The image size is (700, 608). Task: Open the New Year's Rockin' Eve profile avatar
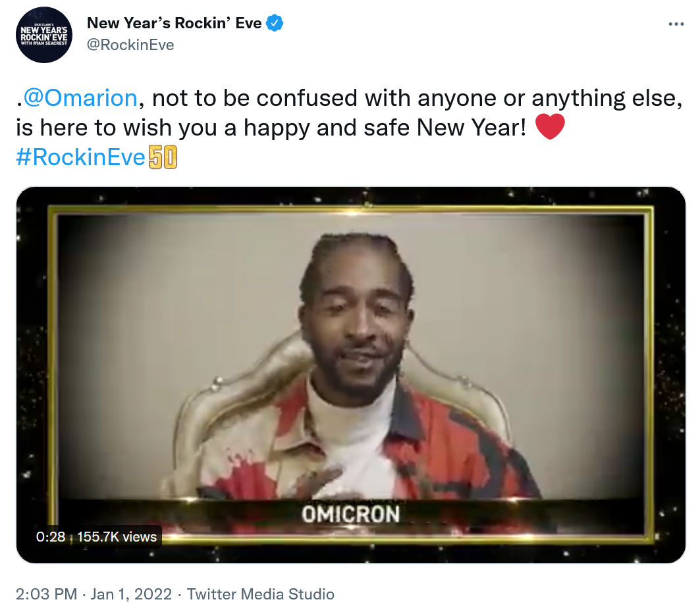(x=43, y=35)
